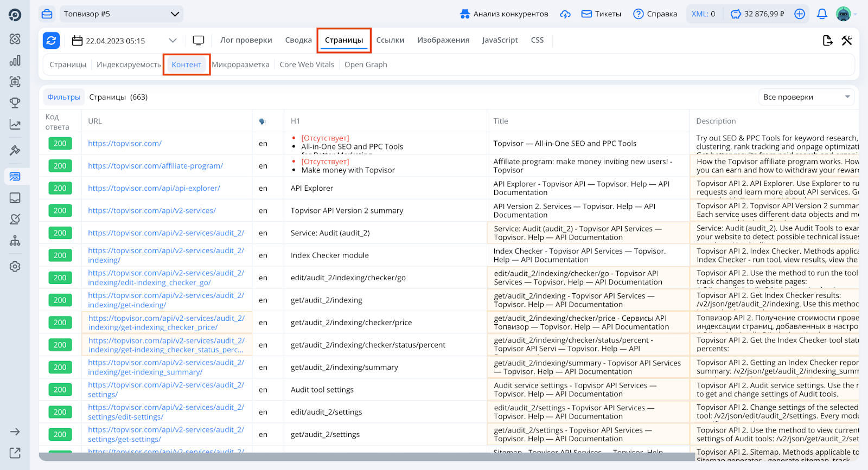868x470 pixels.
Task: Click the cloud sync icon in header
Action: 565,14
